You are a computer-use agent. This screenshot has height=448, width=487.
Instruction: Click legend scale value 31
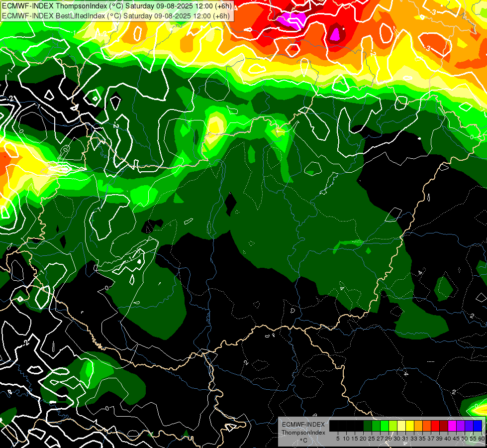405,439
